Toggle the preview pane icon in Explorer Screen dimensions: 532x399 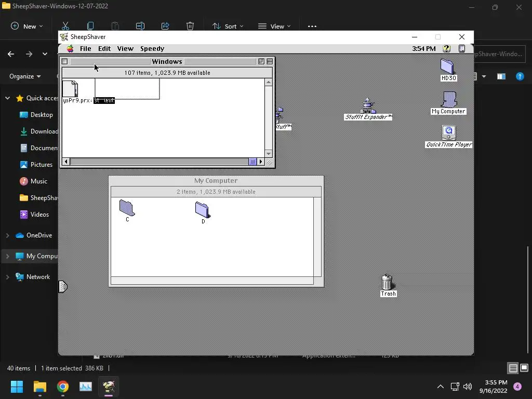coord(501,76)
